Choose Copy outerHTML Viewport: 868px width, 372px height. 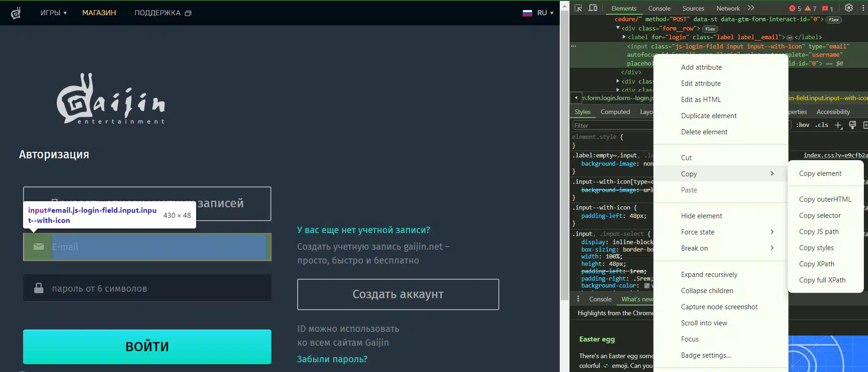(x=826, y=199)
